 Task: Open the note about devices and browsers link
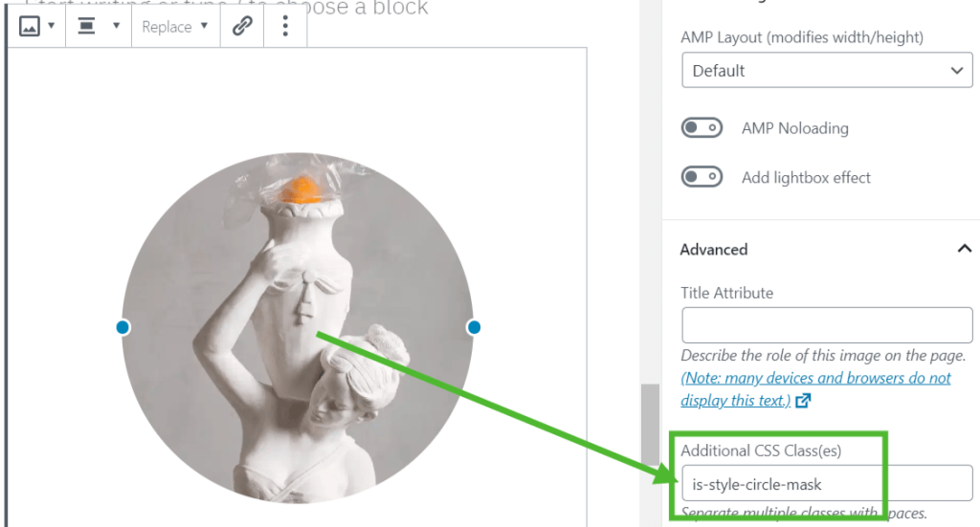click(815, 389)
